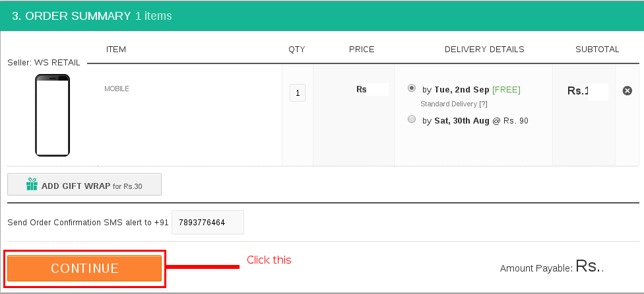
Task: Click the Amount Payable total
Action: point(552,267)
